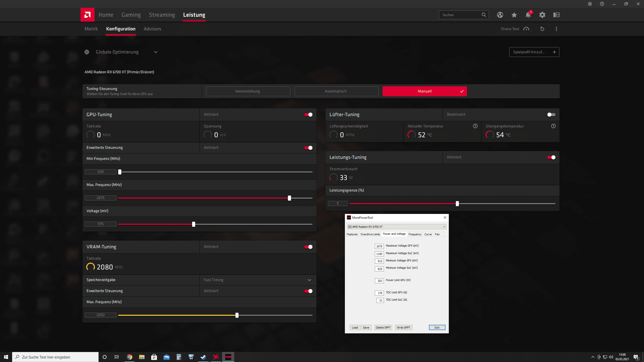Open MorePowerTool Fan tab
Image resolution: width=644 pixels, height=362 pixels.
pyautogui.click(x=437, y=234)
